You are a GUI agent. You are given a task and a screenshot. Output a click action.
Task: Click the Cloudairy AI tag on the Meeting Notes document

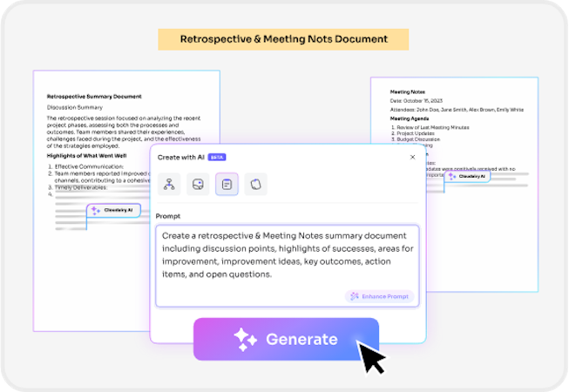[x=467, y=176]
